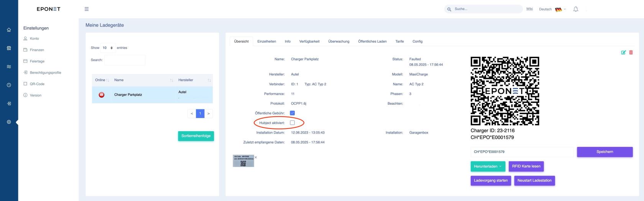Screen dimensions: 644x201
Task: Click the charger QR code image
Action: 505,91
